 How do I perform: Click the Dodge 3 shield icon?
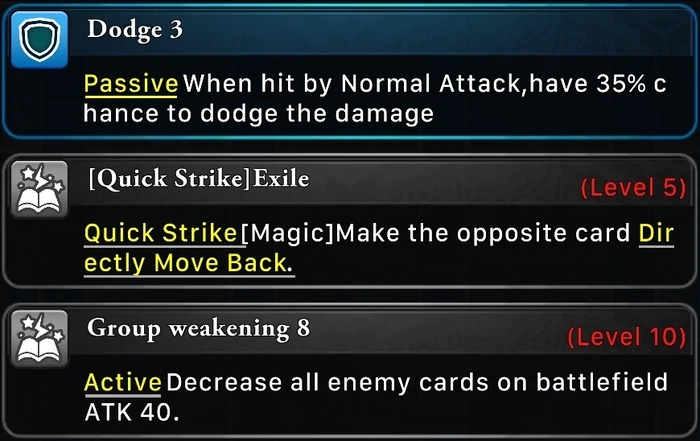tap(39, 40)
